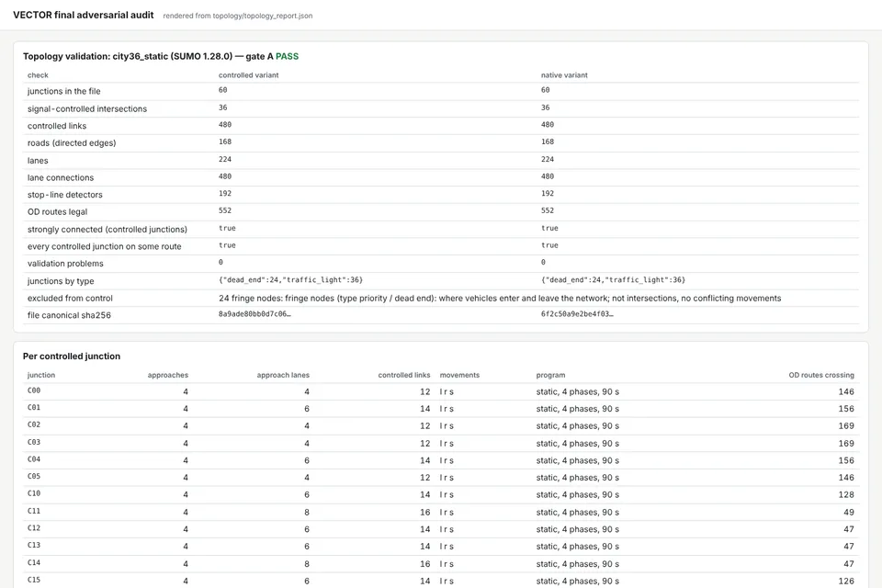Click the "rendered from topology/topology_report.json" subtitle
Screen dimensions: 882x588
[238, 16]
